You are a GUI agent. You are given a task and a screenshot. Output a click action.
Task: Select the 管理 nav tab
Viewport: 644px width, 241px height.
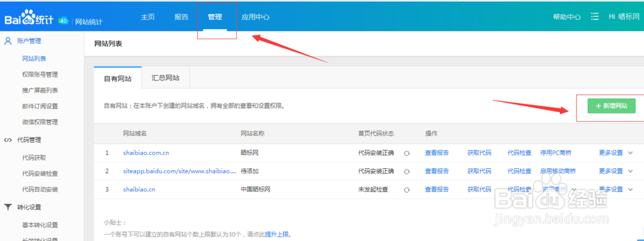tap(215, 17)
